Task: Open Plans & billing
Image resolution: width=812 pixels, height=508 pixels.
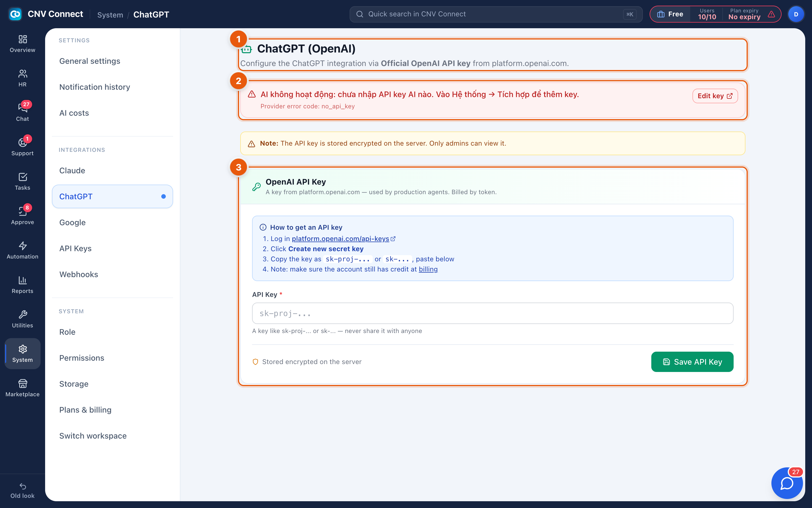Action: [x=112, y=410]
